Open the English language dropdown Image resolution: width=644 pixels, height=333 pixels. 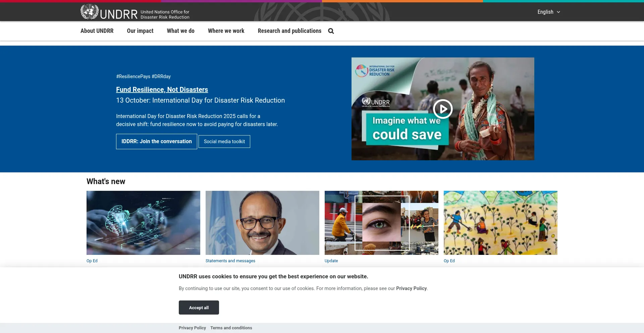(548, 12)
